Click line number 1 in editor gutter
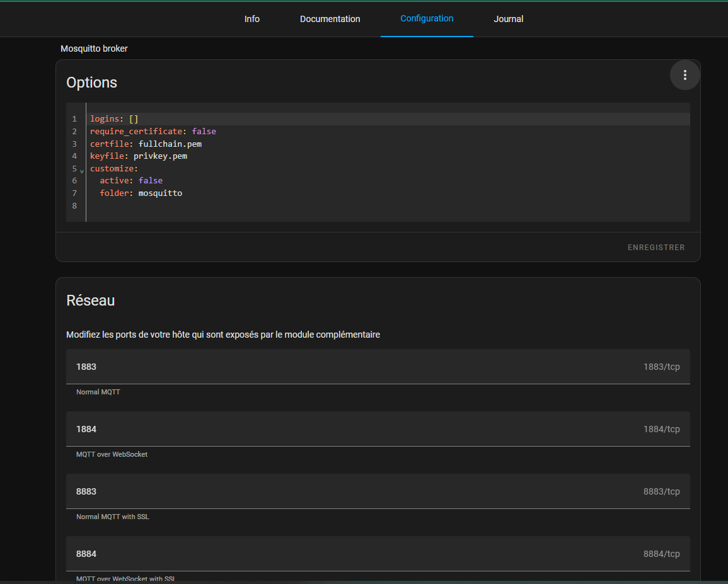 coord(74,119)
